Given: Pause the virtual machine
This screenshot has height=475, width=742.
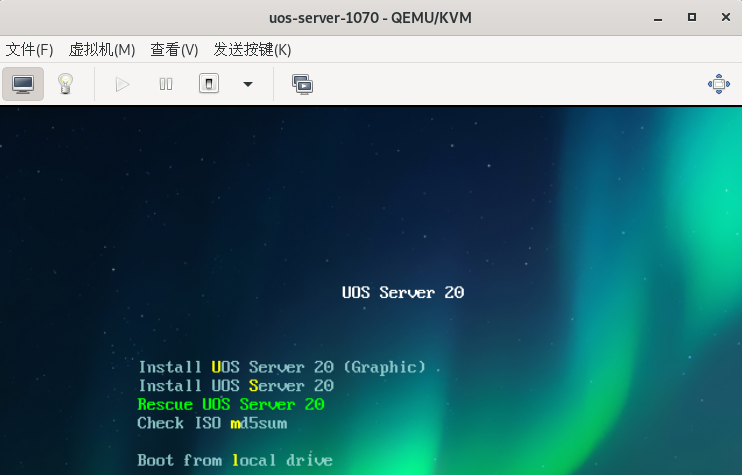Looking at the screenshot, I should tap(166, 85).
